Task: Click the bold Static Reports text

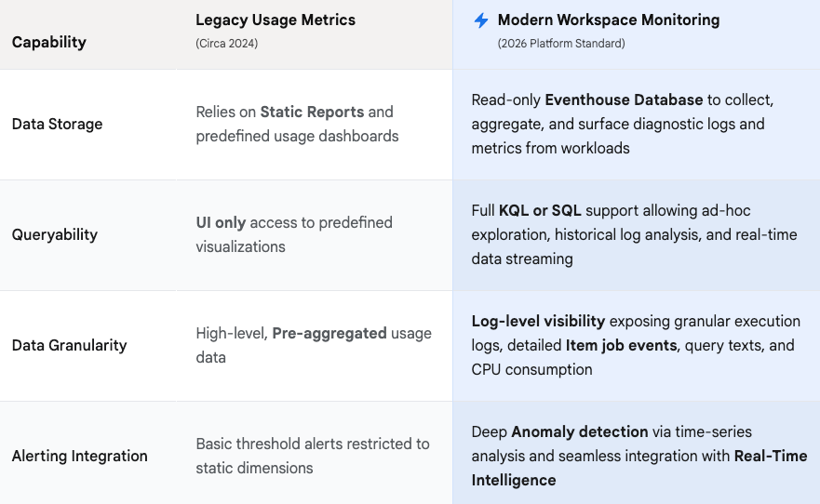Action: click(312, 112)
